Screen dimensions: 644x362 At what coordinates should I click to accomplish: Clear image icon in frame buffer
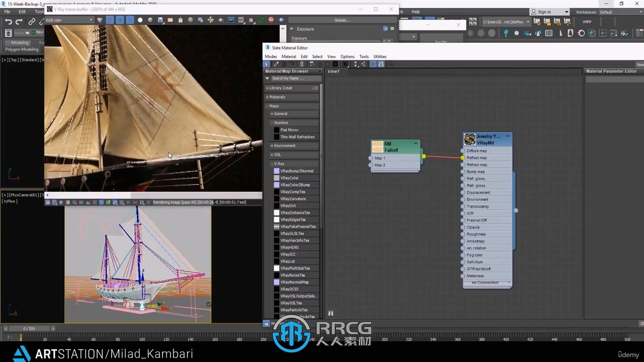coord(191,20)
